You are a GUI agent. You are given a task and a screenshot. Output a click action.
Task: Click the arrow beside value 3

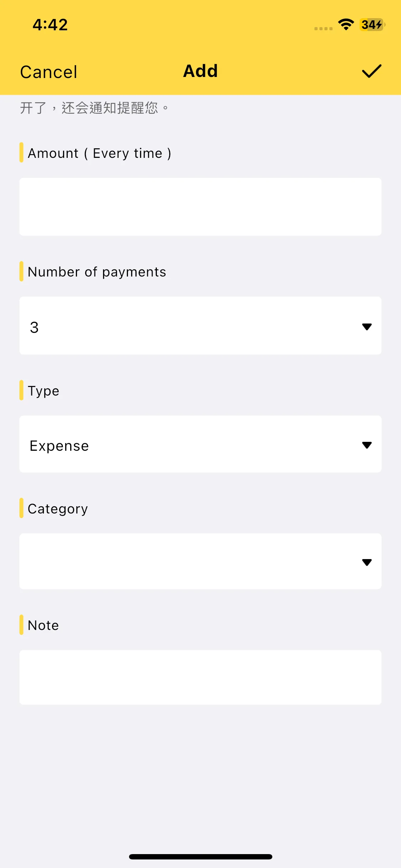[367, 327]
